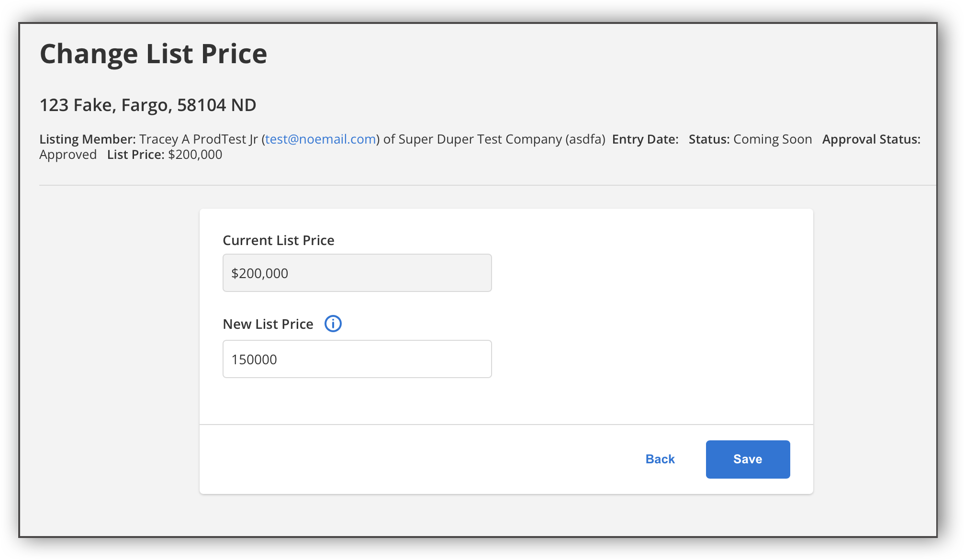This screenshot has height=560, width=964.
Task: Click the $200,000 value in header summary
Action: pos(195,155)
